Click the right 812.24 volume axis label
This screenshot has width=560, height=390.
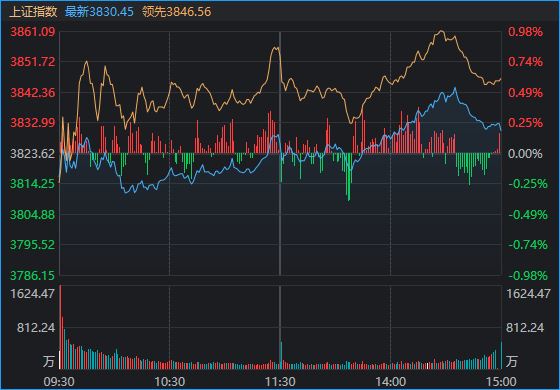click(x=525, y=328)
